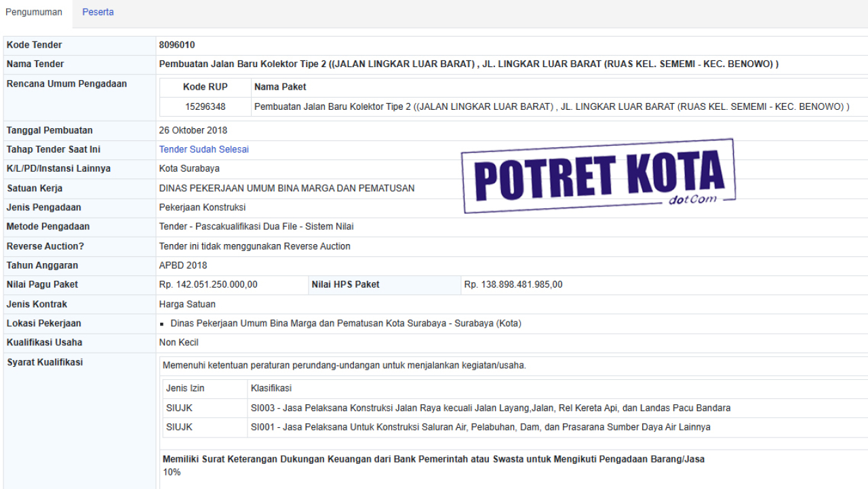Click the POTRET KOTA watermark logo
This screenshot has height=489, width=868.
[598, 176]
